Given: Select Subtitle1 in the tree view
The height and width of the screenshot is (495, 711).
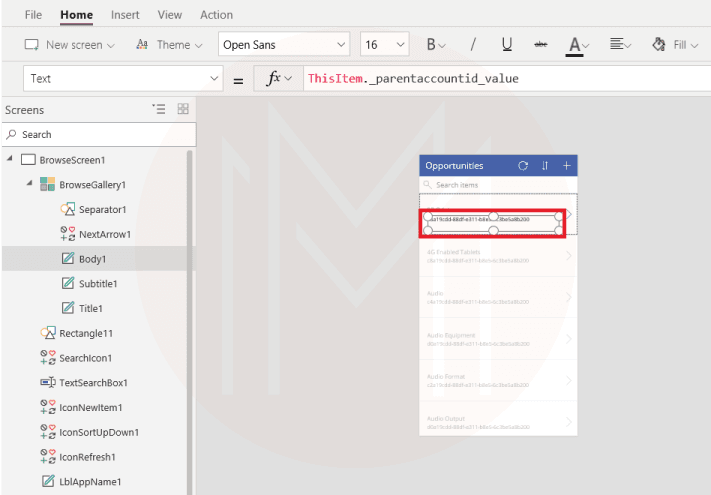Looking at the screenshot, I should tap(98, 284).
